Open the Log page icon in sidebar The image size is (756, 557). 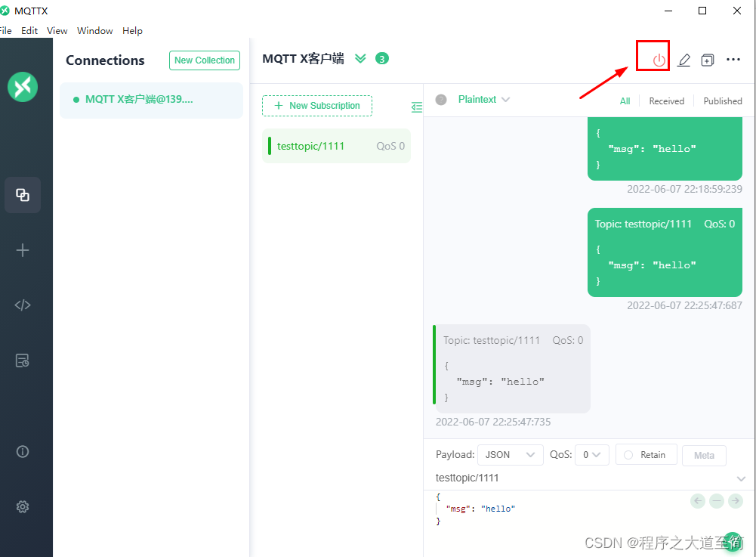(23, 361)
